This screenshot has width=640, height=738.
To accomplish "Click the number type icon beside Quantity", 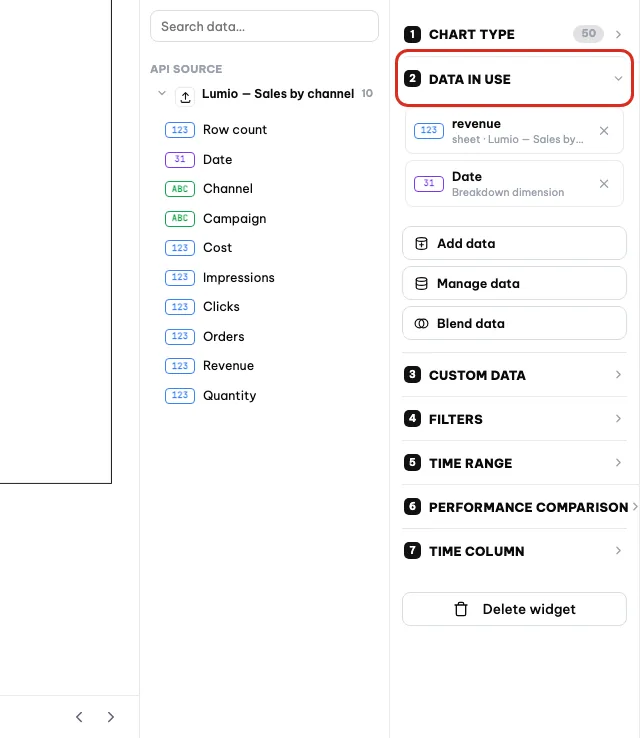I will point(180,395).
